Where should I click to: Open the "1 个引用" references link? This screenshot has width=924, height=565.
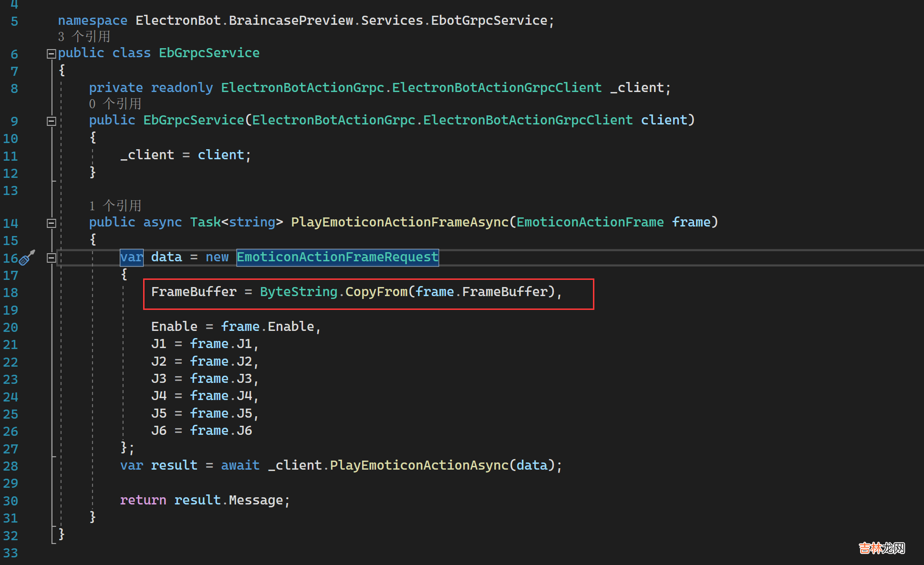click(x=115, y=206)
